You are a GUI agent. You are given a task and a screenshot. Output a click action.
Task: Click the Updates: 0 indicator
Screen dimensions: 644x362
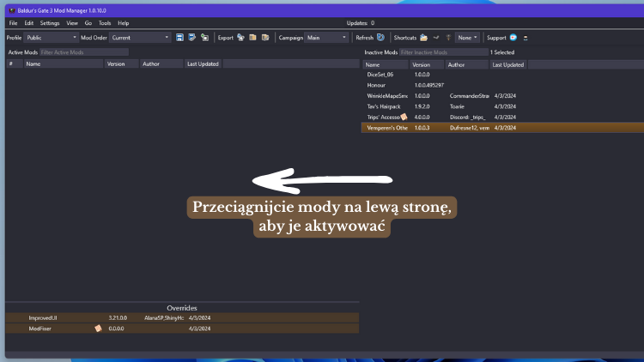[x=360, y=23]
